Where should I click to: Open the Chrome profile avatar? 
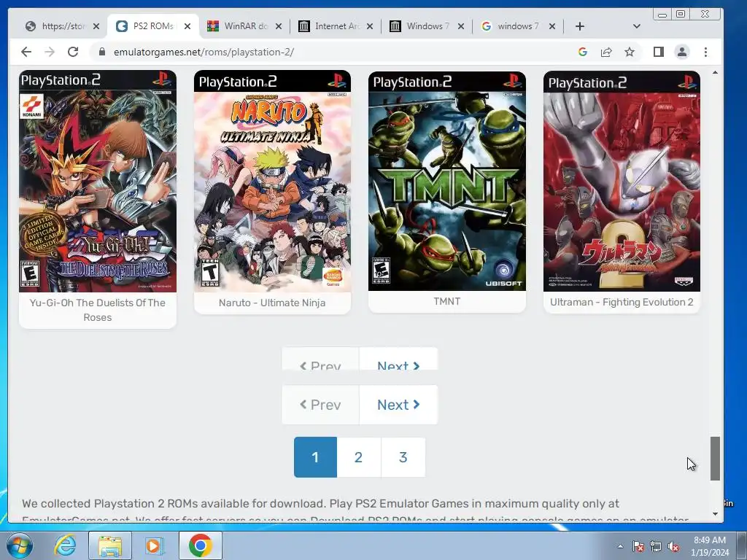(682, 52)
